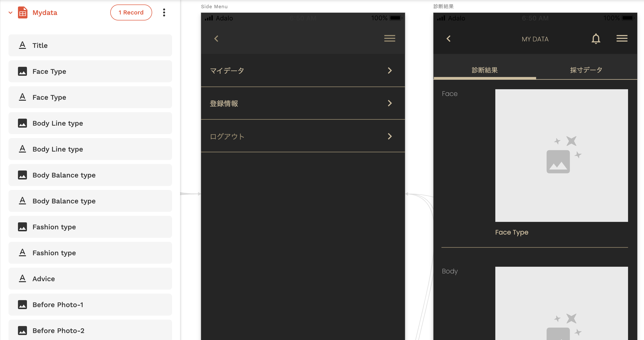Screen dimensions: 644x340
Task: Click the bell notification icon in MY DATA
Action: pyautogui.click(x=596, y=39)
